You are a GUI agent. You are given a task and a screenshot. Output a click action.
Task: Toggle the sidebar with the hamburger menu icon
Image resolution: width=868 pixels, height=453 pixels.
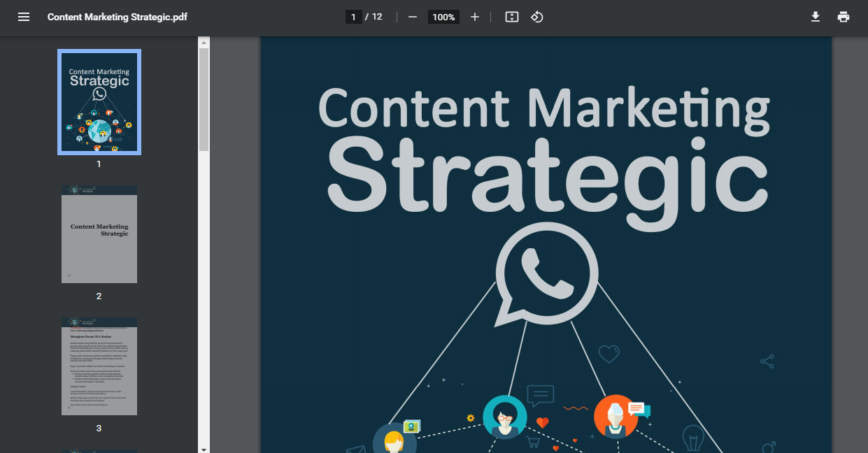(x=24, y=17)
